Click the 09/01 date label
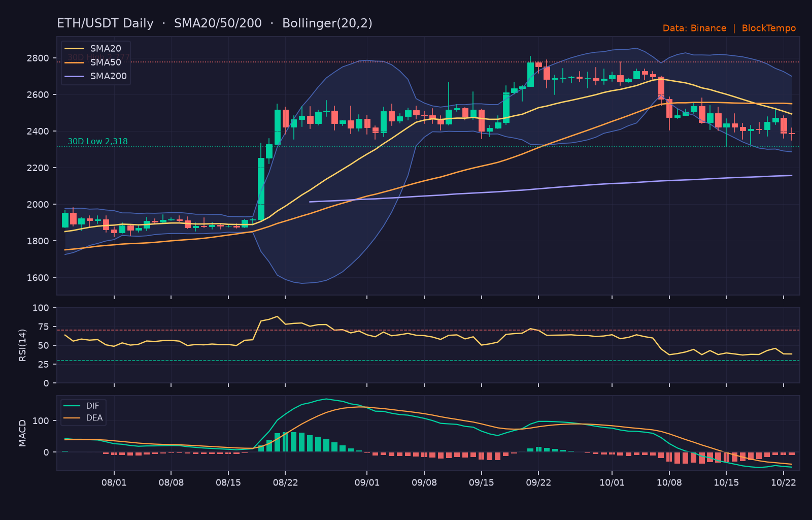 pos(367,482)
